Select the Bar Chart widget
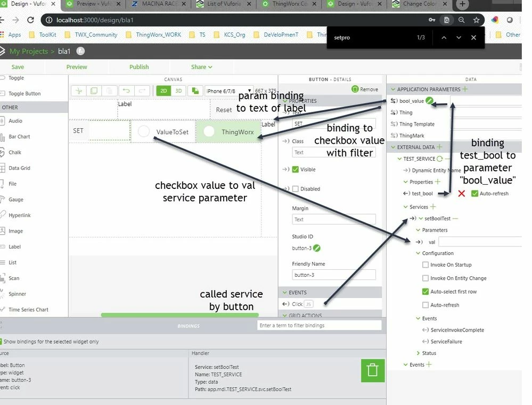Viewport: 532px width, 405px height. (19, 136)
